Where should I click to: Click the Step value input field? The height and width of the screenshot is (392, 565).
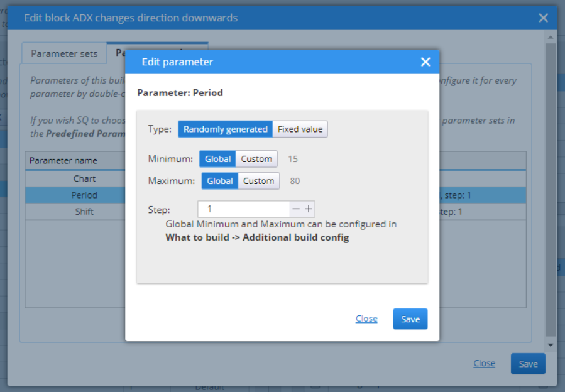click(x=244, y=209)
